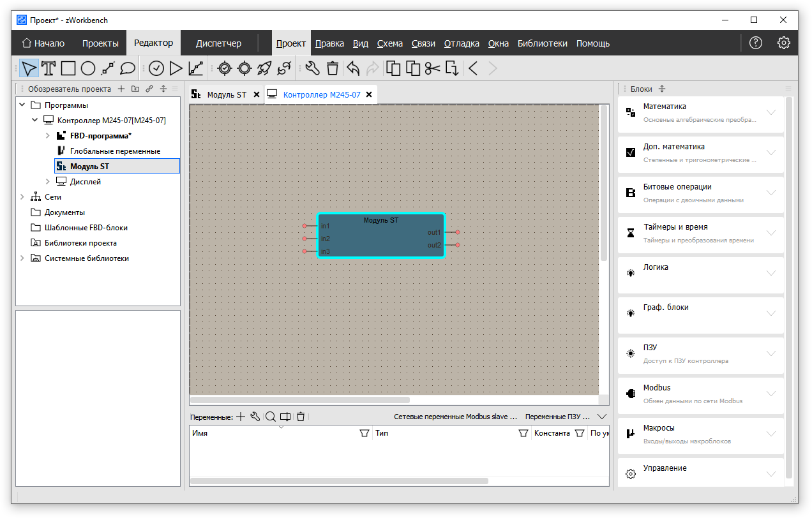The height and width of the screenshot is (518, 812).
Task: Open the Отладка menu
Action: click(462, 43)
